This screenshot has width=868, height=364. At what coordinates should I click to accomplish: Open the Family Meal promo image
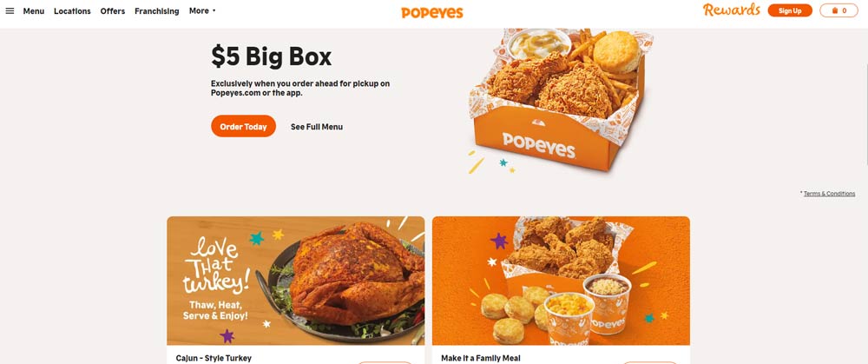[x=561, y=281]
